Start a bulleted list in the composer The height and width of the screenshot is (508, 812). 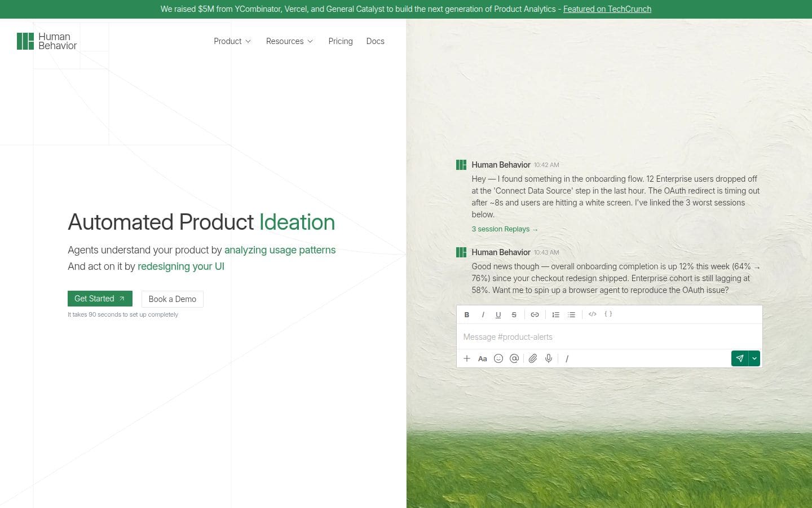tap(571, 314)
